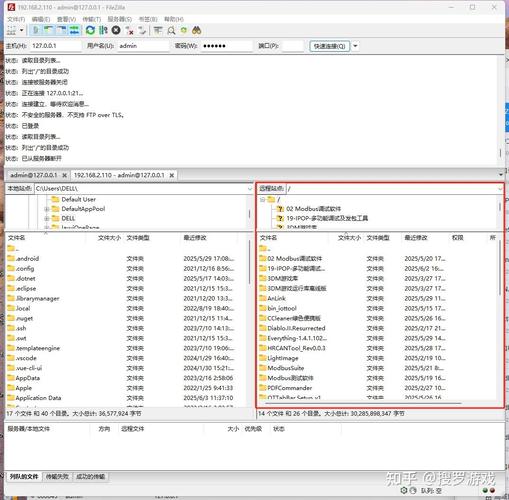Toggle synchronized browsing
Screen dimensions: 509x500
(x=184, y=30)
